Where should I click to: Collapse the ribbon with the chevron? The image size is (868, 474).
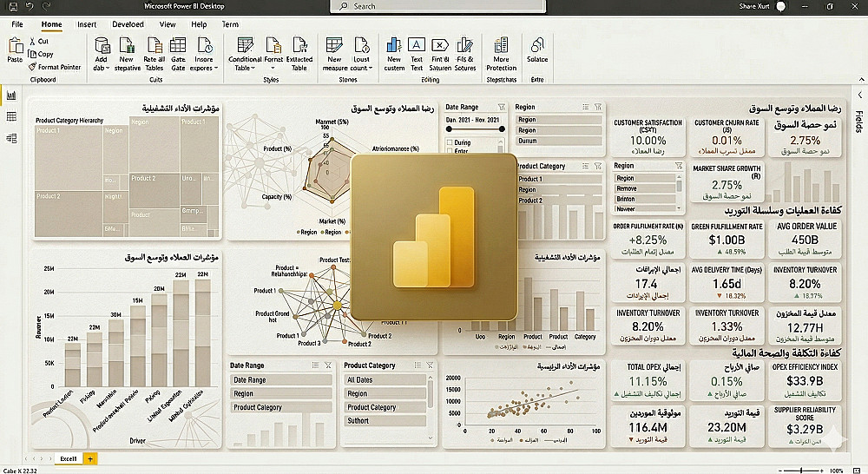click(x=861, y=80)
